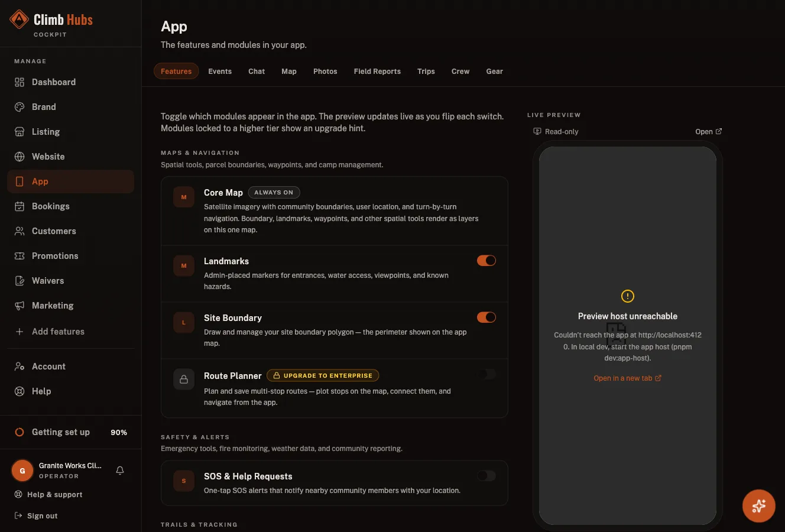
Task: Turn off the Site Boundary toggle
Action: [486, 317]
